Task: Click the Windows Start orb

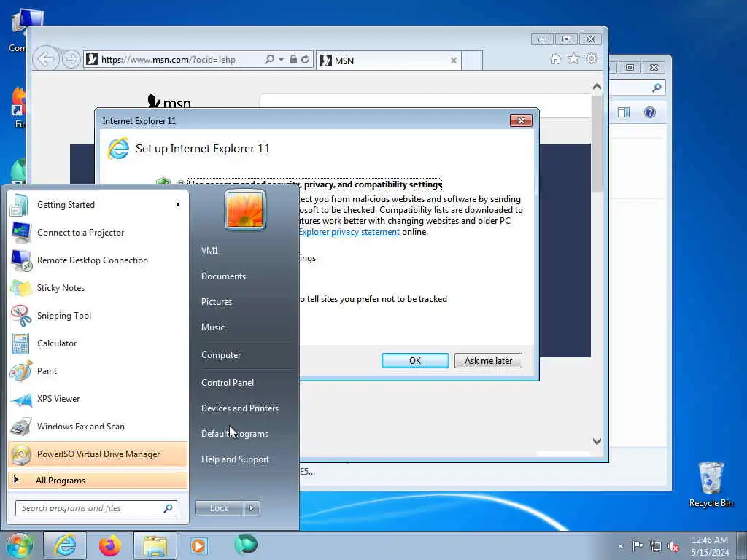Action: [20, 545]
